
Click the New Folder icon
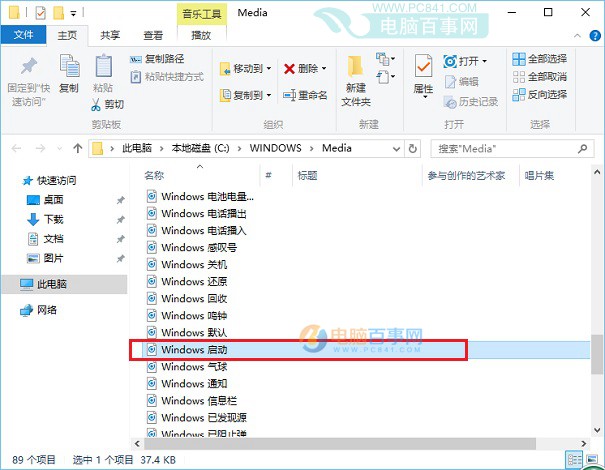357,75
